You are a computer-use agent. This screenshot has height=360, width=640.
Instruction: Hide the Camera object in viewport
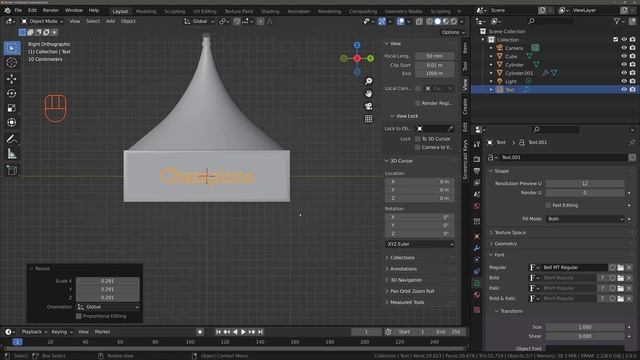pos(624,48)
